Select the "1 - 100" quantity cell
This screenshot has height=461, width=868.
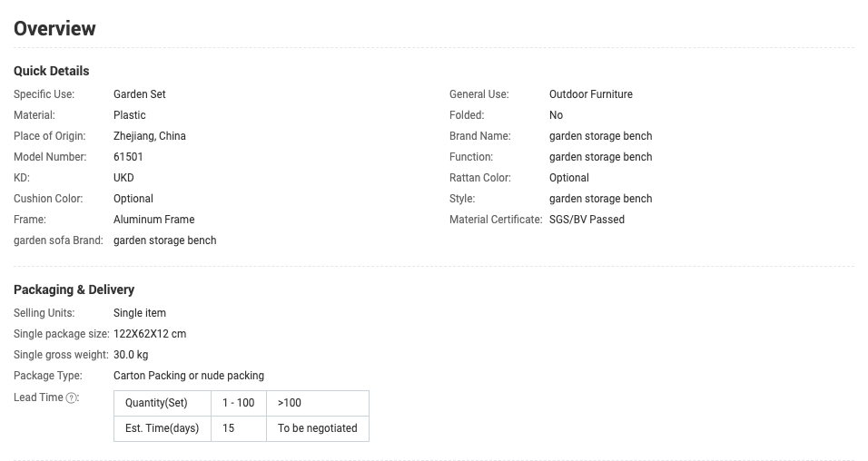click(x=238, y=403)
